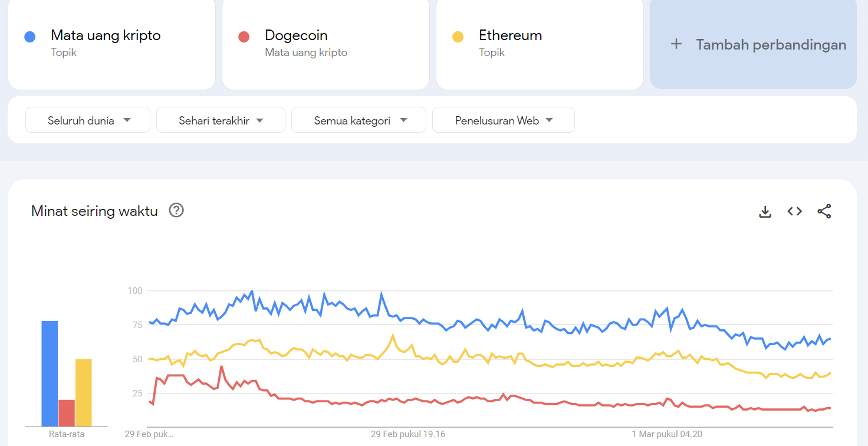868x446 pixels.
Task: Click the blue dot for Mata uang kripto
Action: [30, 37]
